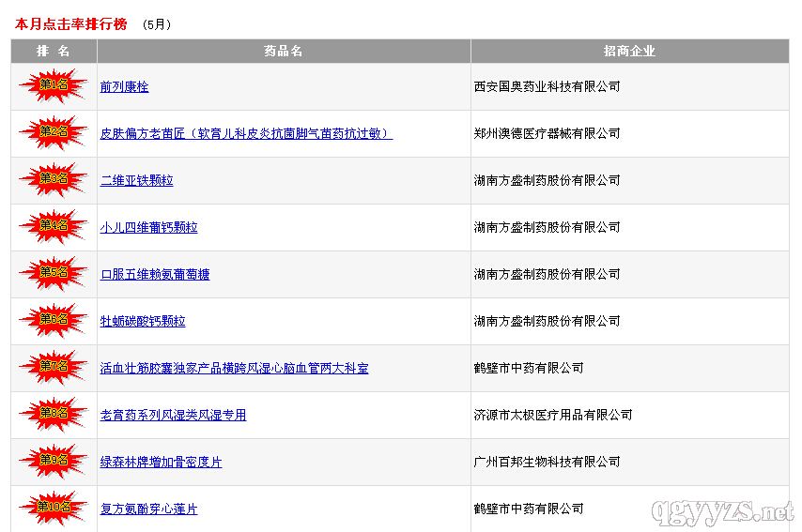Click the 老膏药系列风湿类风湿专用 link
Viewport: 802px width, 532px height.
point(173,416)
